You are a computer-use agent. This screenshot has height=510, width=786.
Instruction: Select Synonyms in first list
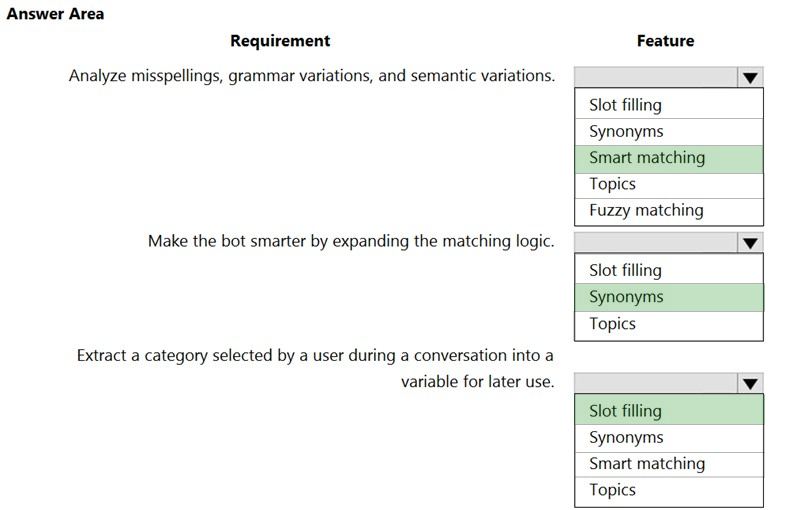coord(669,132)
